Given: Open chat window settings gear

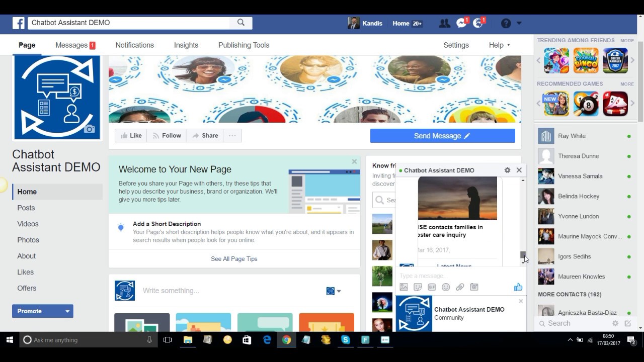Looking at the screenshot, I should point(507,170).
